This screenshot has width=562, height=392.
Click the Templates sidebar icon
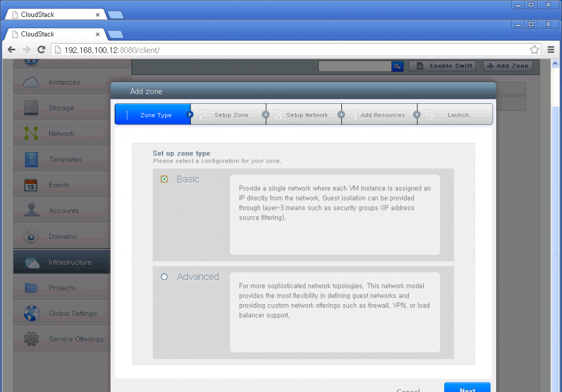click(30, 159)
